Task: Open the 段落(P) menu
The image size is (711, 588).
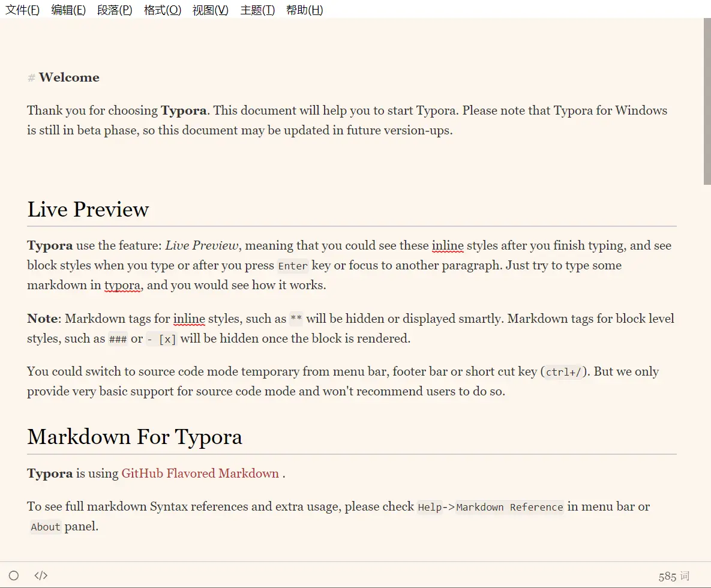Action: click(115, 10)
